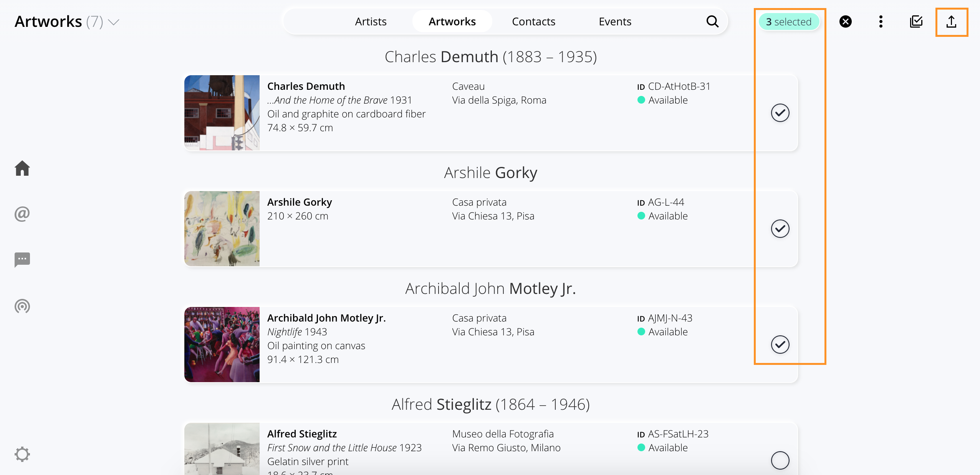Image resolution: width=980 pixels, height=475 pixels.
Task: Deselect the Arshile Gorky artwork checkmark
Action: click(x=780, y=229)
